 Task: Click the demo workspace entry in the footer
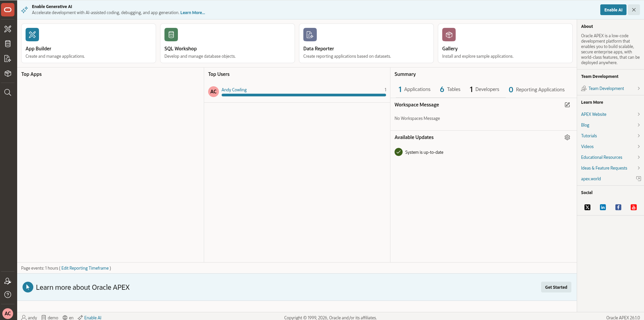tap(50, 318)
